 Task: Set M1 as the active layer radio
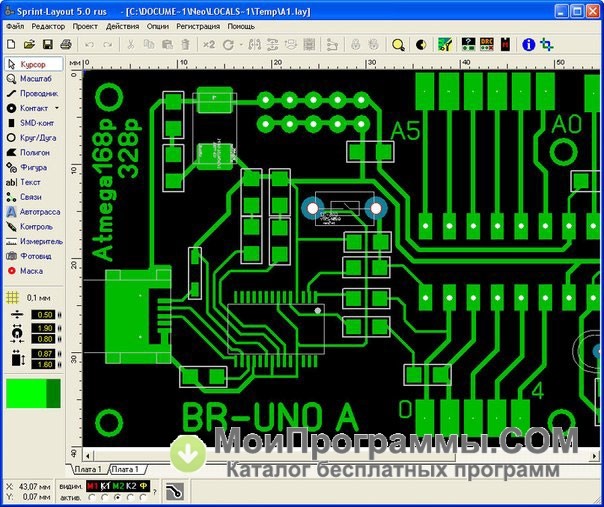coord(92,498)
